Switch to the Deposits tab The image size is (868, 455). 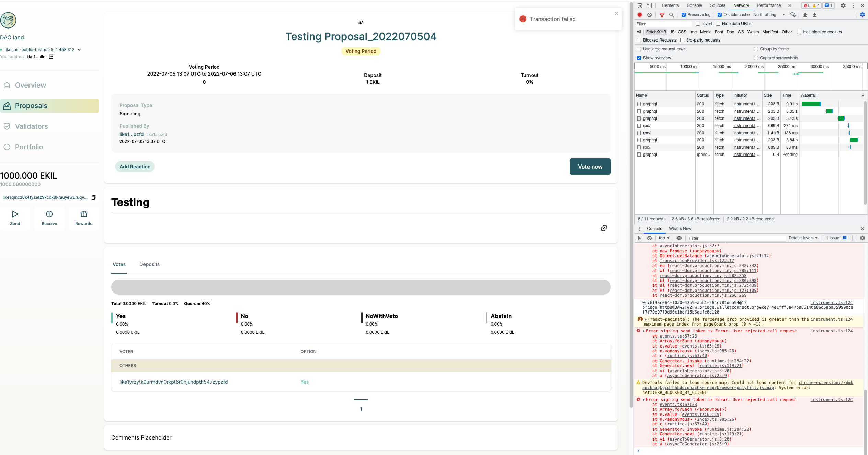(149, 264)
